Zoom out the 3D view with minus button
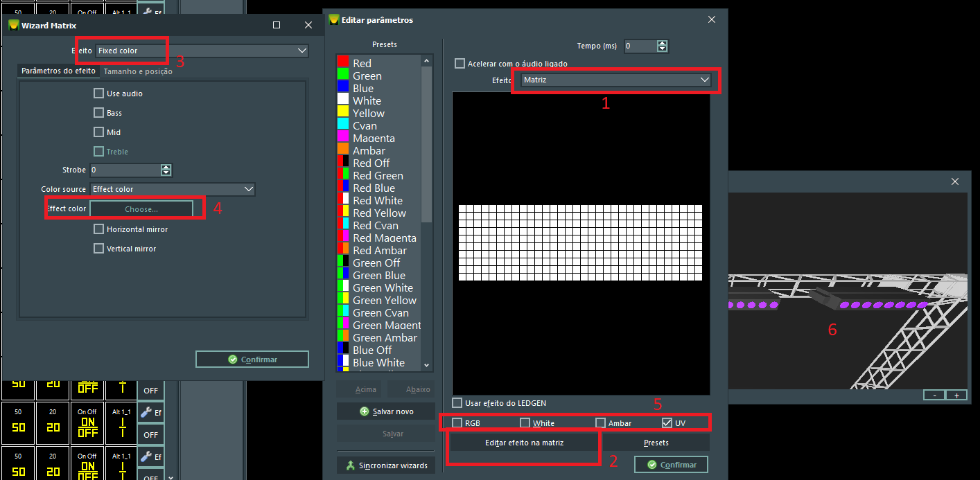This screenshot has width=980, height=480. (x=934, y=395)
